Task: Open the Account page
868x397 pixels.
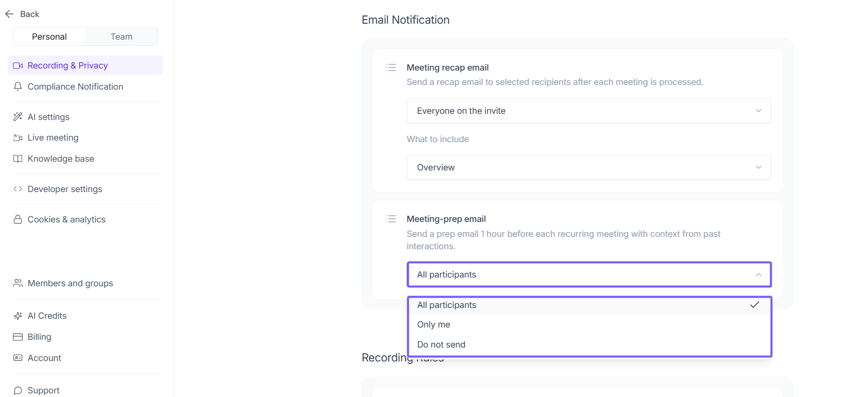Action: [x=44, y=358]
